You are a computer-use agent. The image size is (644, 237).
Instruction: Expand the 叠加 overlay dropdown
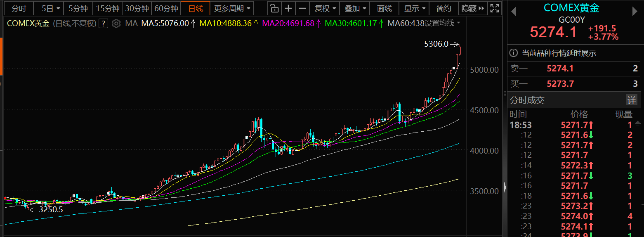pyautogui.click(x=355, y=8)
